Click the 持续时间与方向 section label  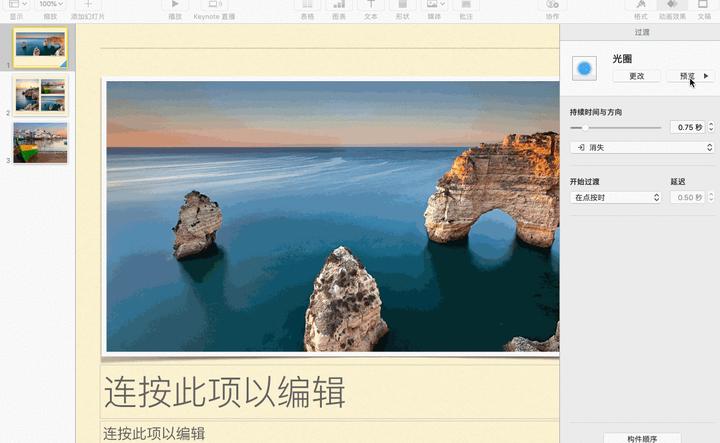(596, 112)
